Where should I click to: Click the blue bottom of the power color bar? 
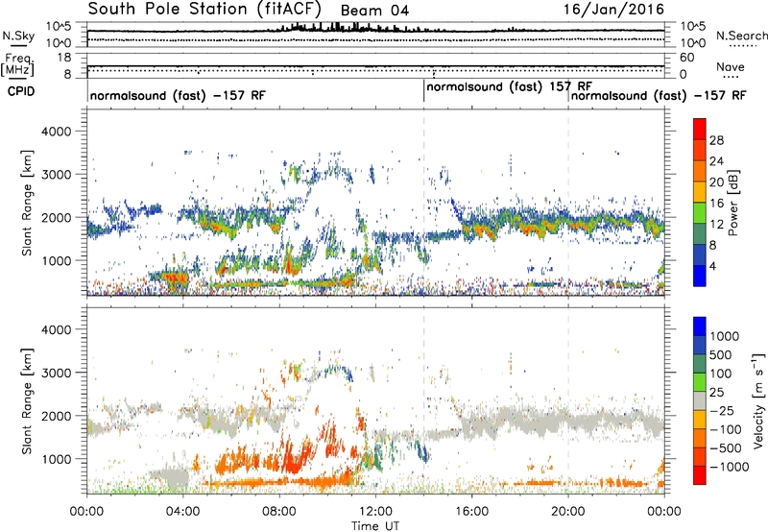tap(700, 276)
